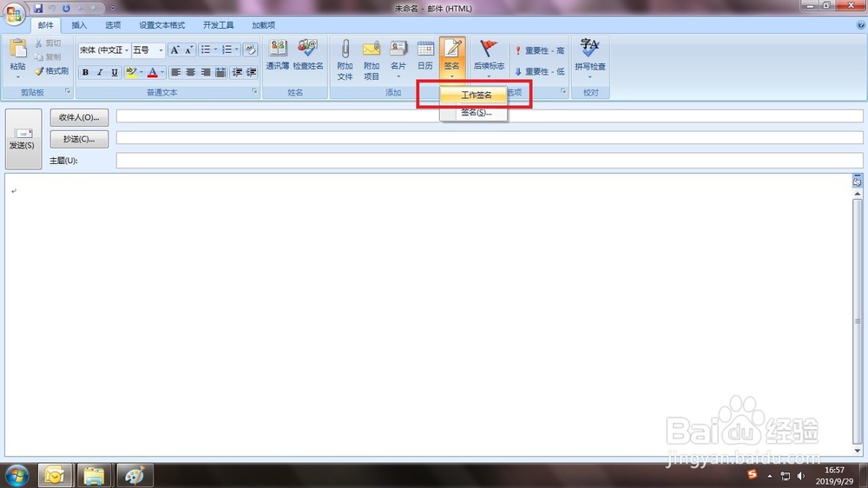868x488 pixels.
Task: Click the 检查姓名 check names icon
Action: 308,55
